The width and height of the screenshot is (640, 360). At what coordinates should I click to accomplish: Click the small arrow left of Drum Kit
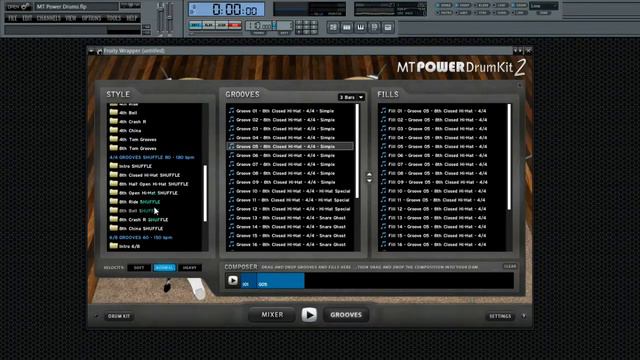click(x=97, y=316)
